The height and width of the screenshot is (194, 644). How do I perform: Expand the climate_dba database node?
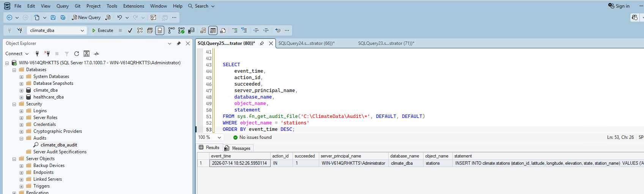point(21,91)
